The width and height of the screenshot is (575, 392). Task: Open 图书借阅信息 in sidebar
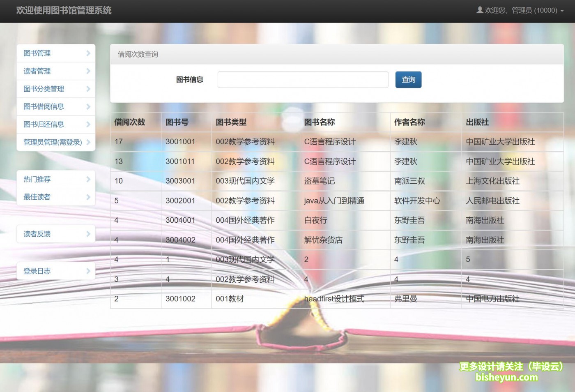pyautogui.click(x=56, y=106)
